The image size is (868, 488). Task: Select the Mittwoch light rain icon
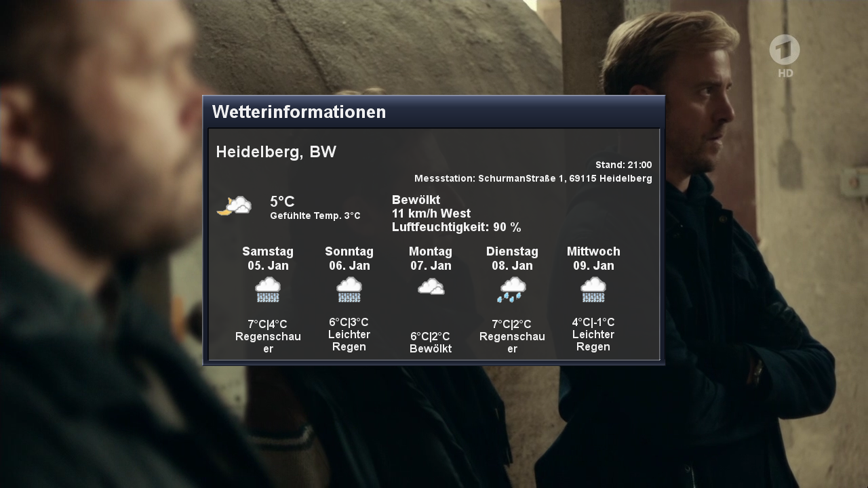coord(593,289)
